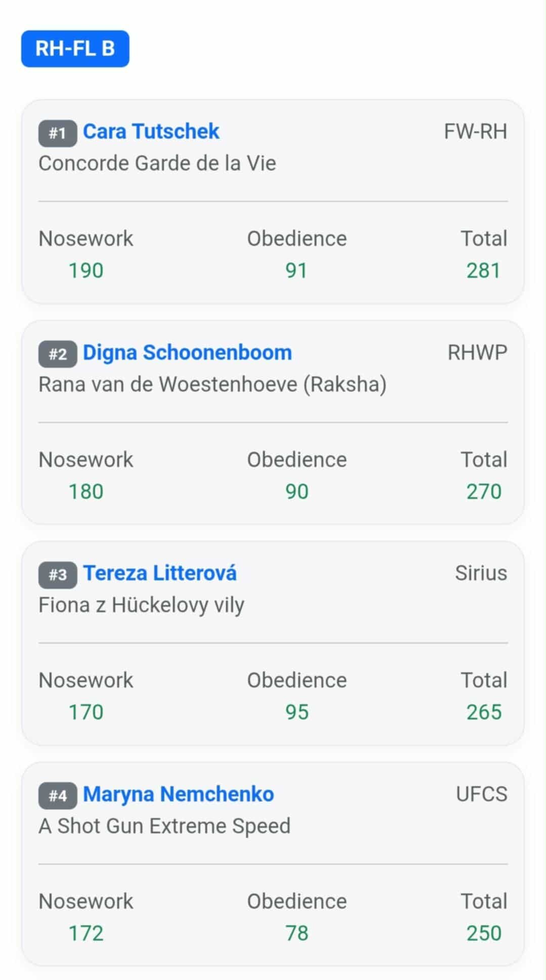Click the UFCS organization label

click(x=481, y=794)
